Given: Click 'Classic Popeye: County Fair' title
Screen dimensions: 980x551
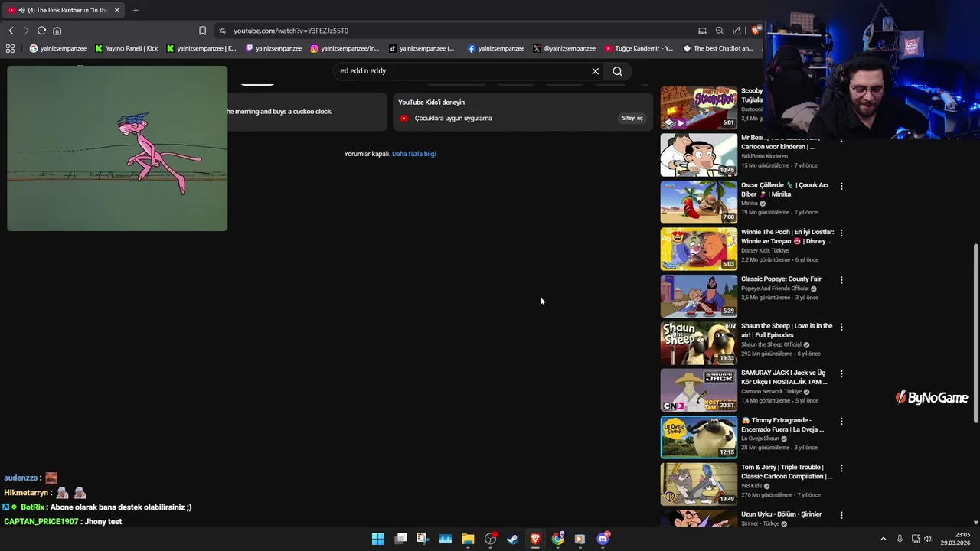Looking at the screenshot, I should (x=781, y=279).
